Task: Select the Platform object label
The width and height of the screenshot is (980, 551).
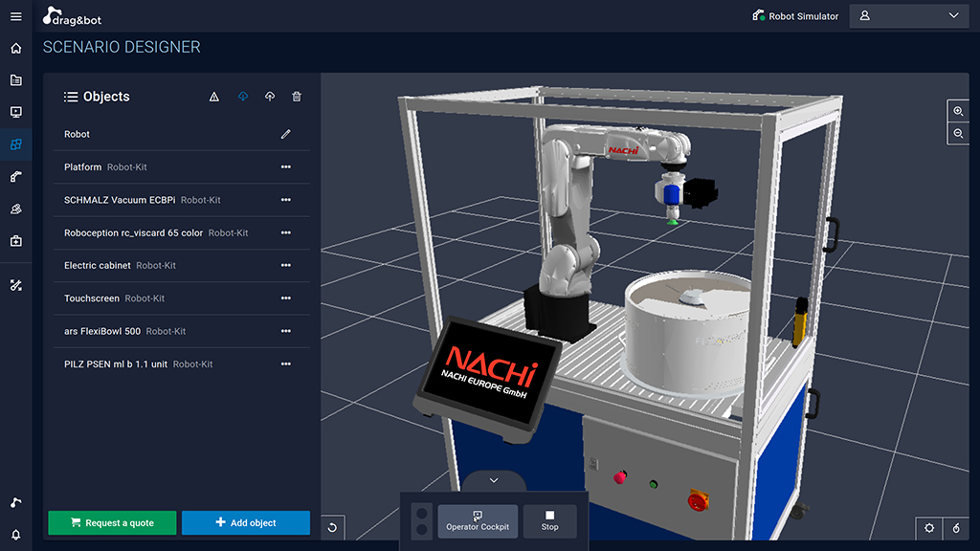Action: pyautogui.click(x=82, y=166)
